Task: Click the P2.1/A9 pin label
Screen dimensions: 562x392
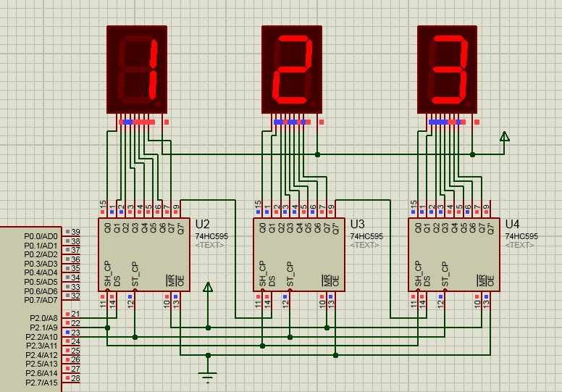Action: (x=43, y=328)
